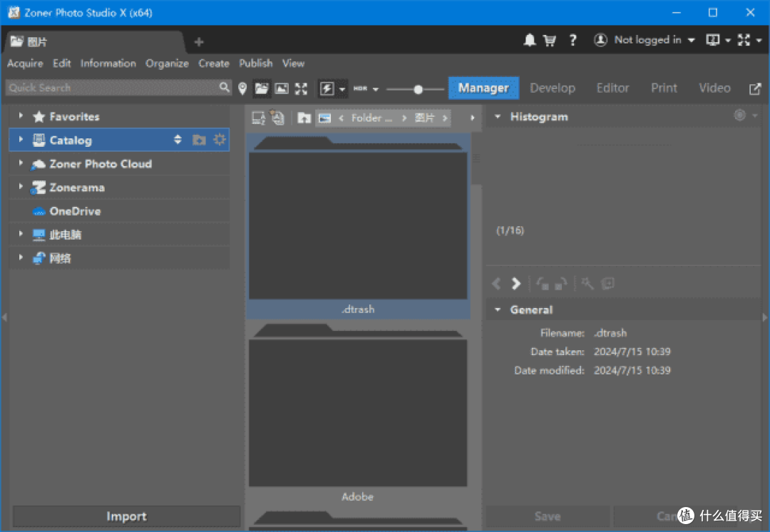Switch to the Develop module
The image size is (770, 532).
tap(553, 88)
